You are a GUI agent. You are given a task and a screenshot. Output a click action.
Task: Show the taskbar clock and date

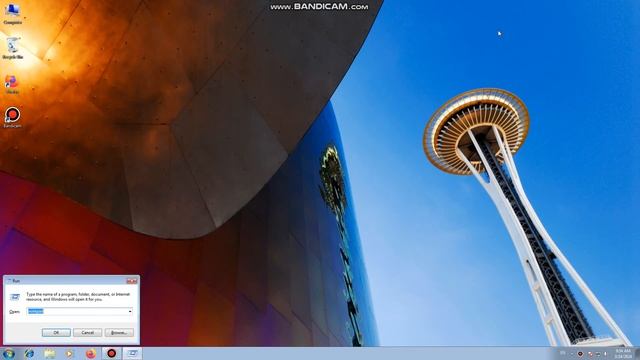coord(623,354)
